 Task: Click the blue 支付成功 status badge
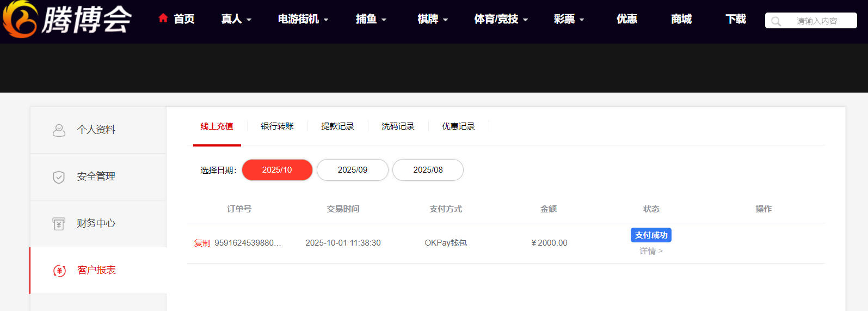click(x=651, y=235)
